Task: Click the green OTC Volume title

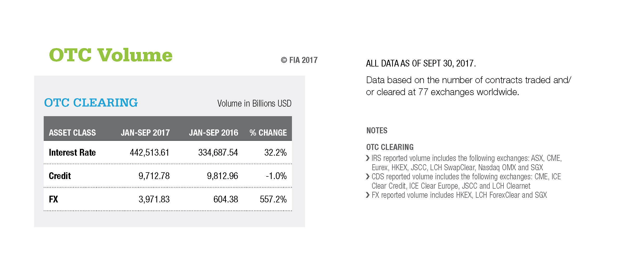Action: (x=111, y=55)
